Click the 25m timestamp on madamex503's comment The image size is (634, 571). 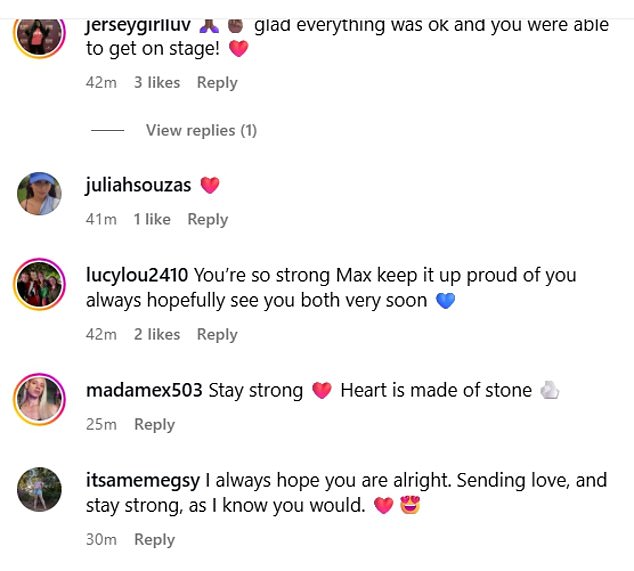pyautogui.click(x=101, y=424)
